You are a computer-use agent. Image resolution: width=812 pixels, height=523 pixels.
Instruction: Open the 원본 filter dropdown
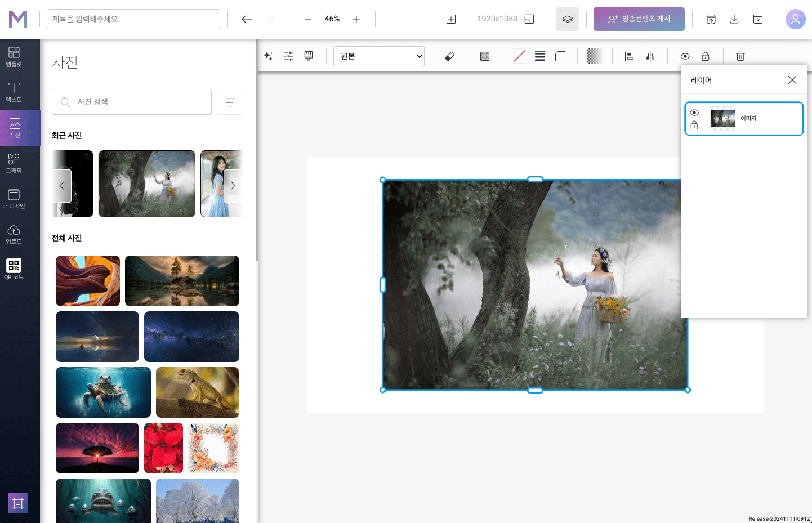click(379, 56)
